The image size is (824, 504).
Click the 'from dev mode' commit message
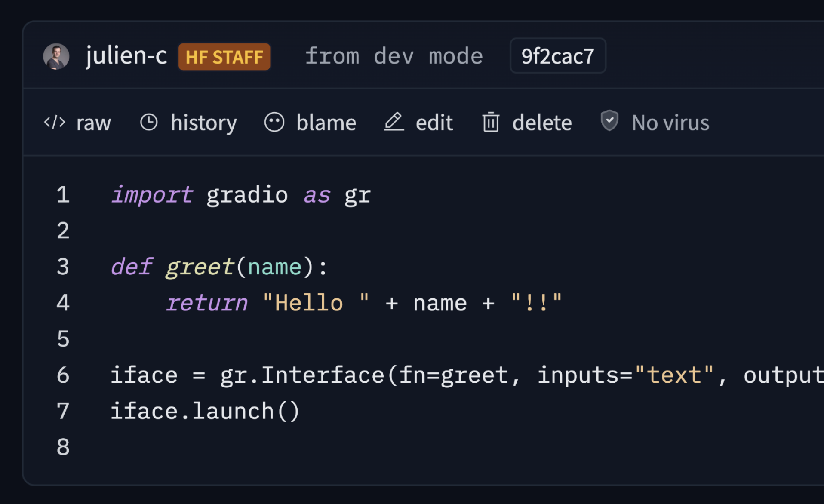pos(394,55)
